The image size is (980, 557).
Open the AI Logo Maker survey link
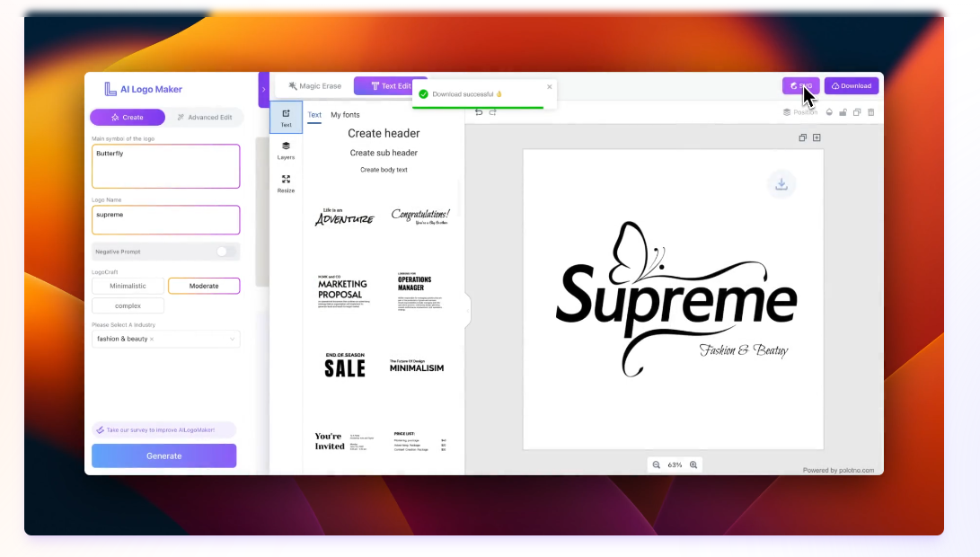tap(164, 430)
